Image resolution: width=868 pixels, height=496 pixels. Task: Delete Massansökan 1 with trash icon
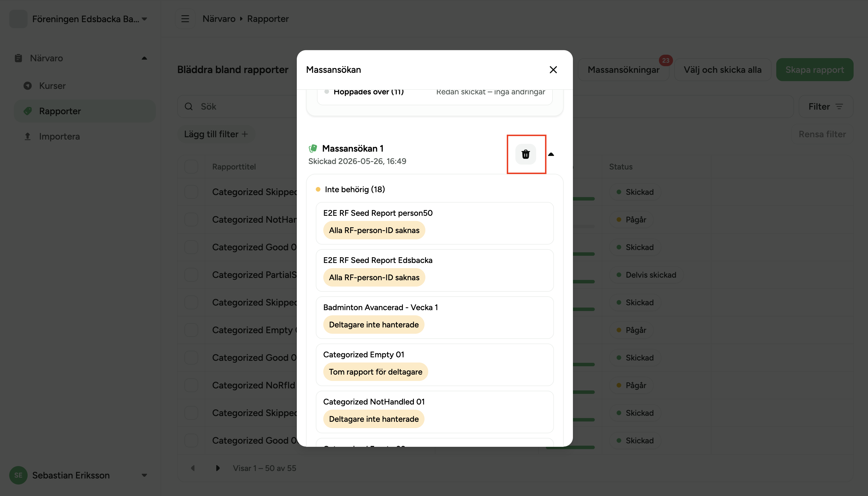coord(525,154)
